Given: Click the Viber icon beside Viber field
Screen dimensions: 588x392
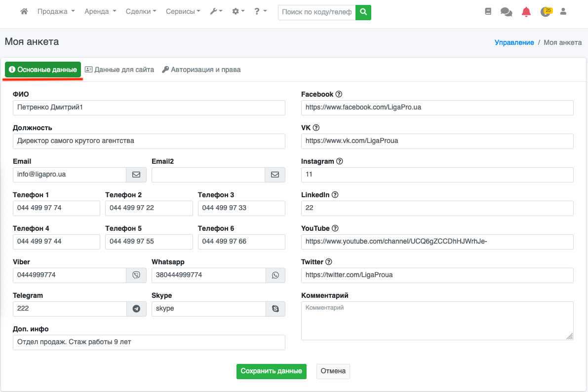Looking at the screenshot, I should [136, 275].
